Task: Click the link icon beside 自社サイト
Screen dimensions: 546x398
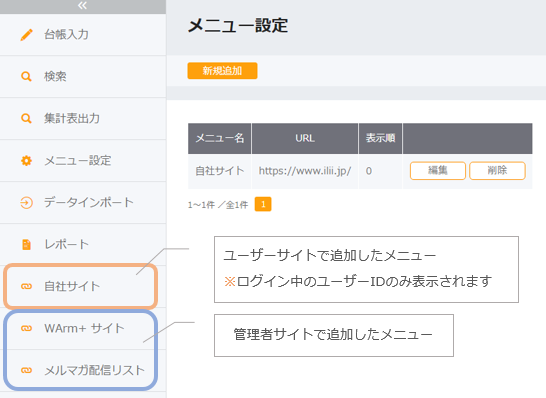Action: (x=26, y=286)
